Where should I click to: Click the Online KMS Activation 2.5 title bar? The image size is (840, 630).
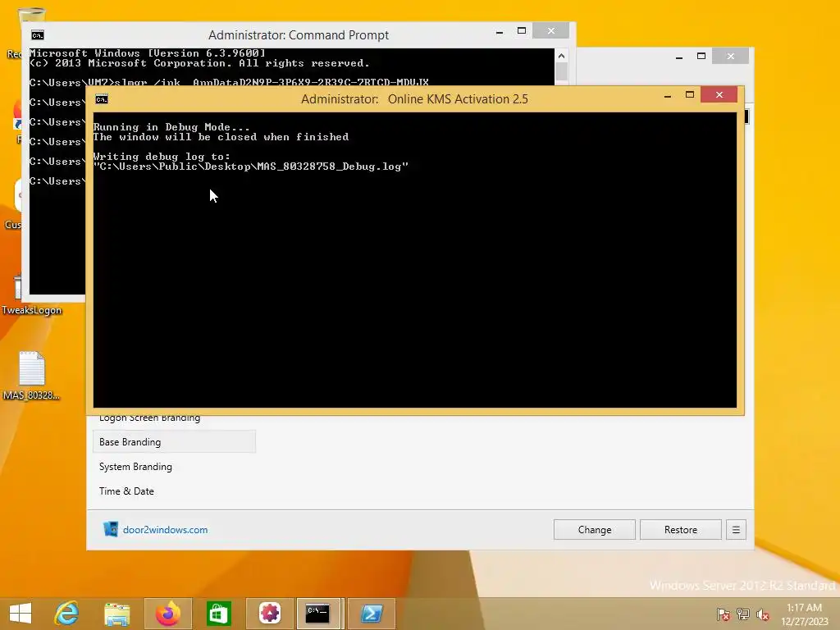(x=414, y=99)
